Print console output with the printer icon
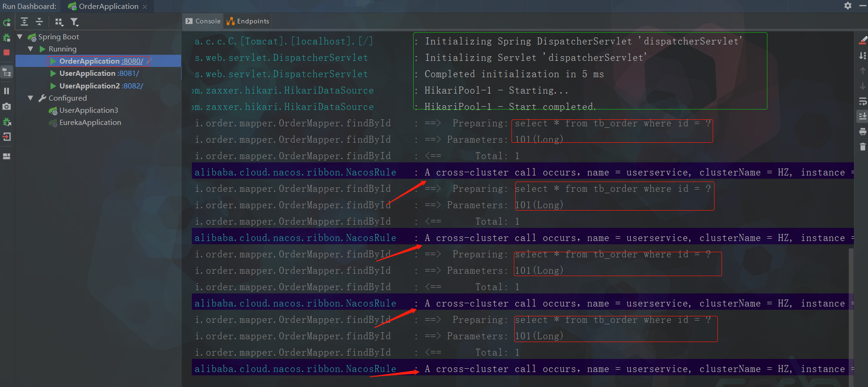The height and width of the screenshot is (387, 868). coord(862,131)
